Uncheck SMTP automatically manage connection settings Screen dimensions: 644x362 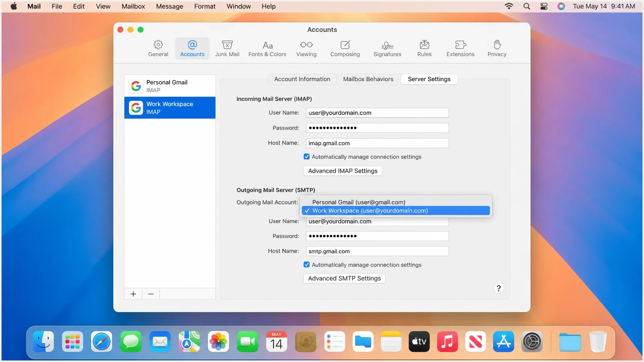pos(307,265)
